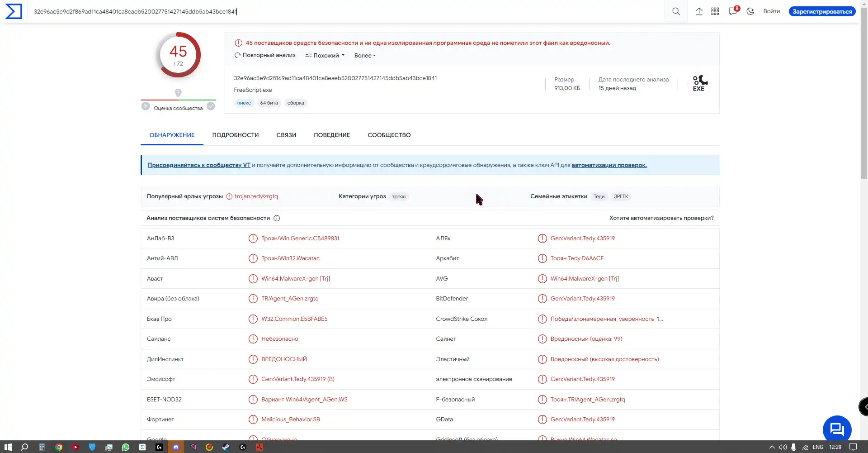Switch to СООБЩЕСТВО tab
Image resolution: width=868 pixels, height=453 pixels.
(389, 135)
